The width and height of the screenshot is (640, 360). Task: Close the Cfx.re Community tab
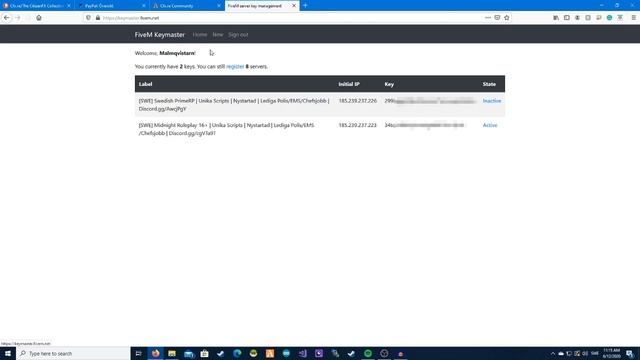tap(219, 6)
